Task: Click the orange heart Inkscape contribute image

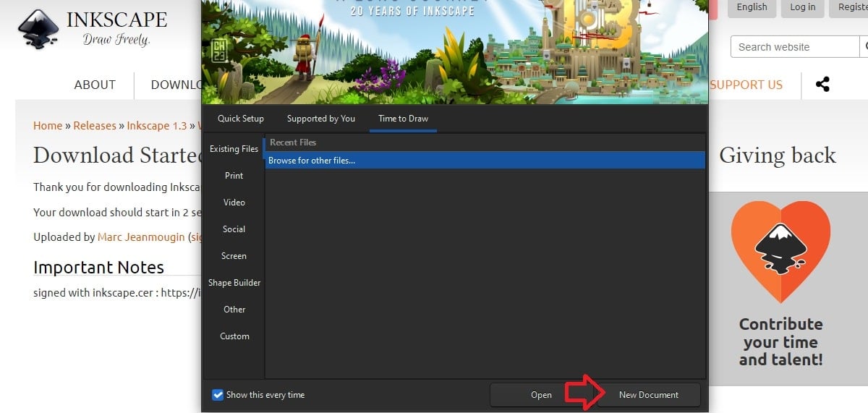Action: tap(780, 250)
